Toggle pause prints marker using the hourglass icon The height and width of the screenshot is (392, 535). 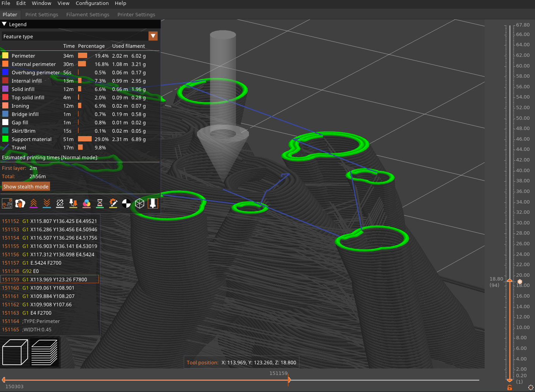point(100,203)
